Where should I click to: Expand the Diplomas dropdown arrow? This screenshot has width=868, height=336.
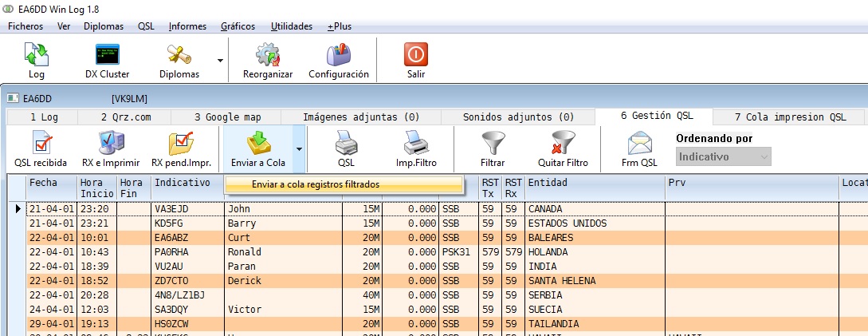point(219,60)
